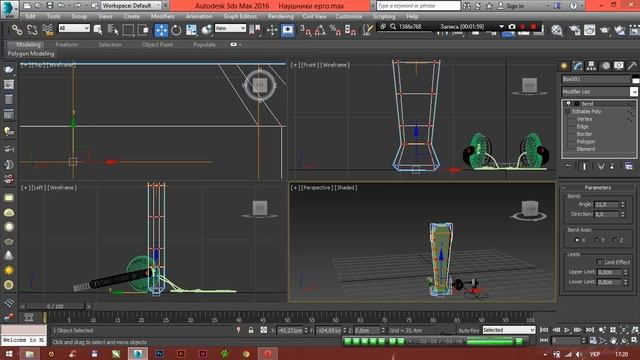Open the Edit menu

(31, 17)
